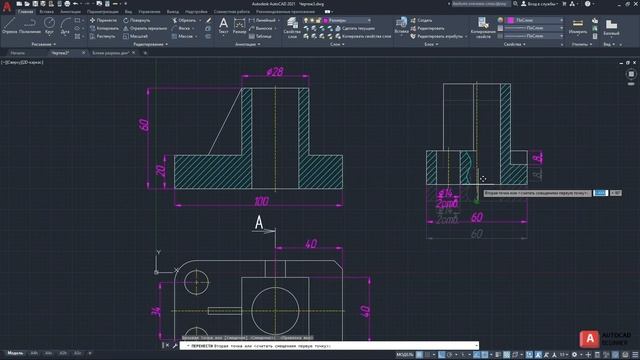Select the Полилиния (Polyline) tool
Image resolution: width=640 pixels, height=360 pixels.
tap(29, 25)
